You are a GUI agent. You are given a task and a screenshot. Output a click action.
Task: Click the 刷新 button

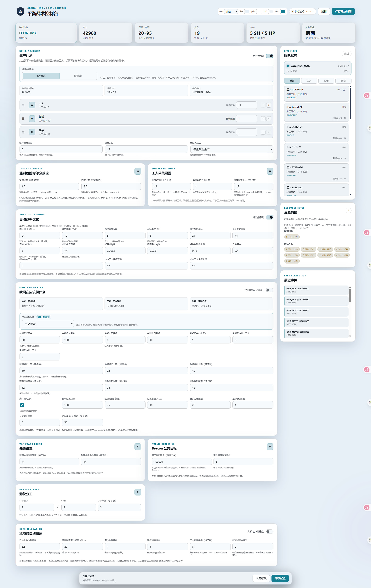(x=324, y=11)
